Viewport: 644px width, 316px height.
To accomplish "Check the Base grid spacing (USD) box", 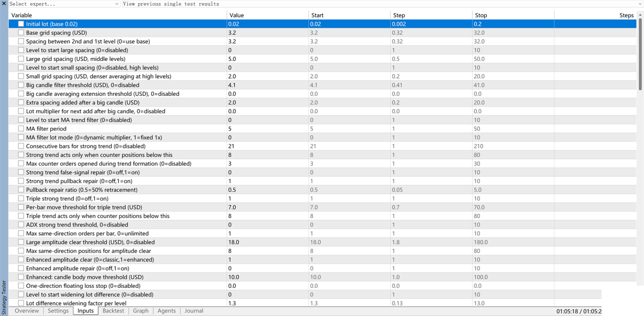I will 21,32.
